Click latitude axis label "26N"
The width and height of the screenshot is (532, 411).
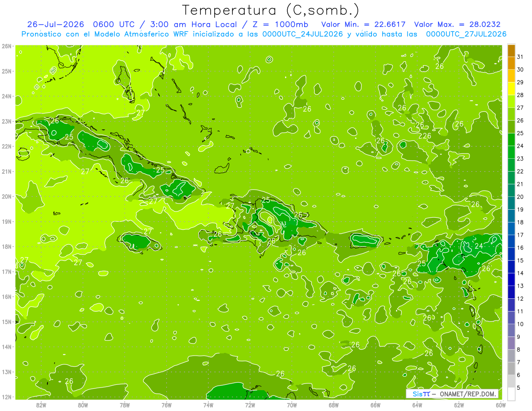(x=7, y=46)
